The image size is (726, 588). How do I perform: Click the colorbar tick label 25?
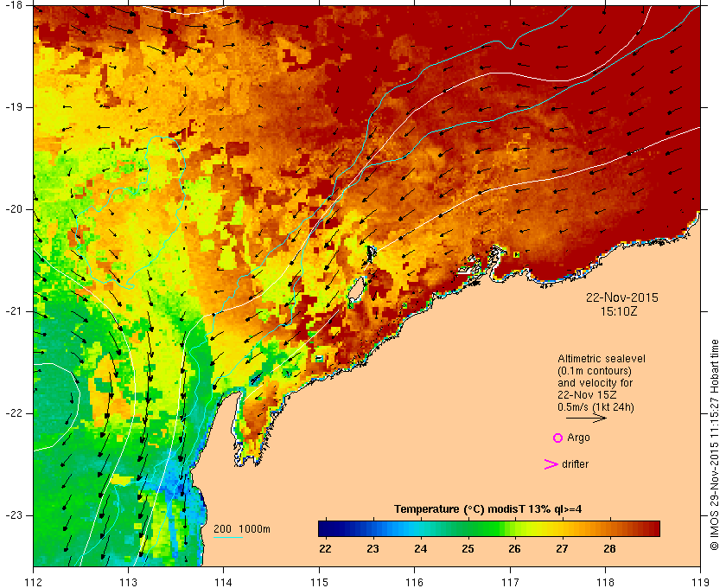click(x=468, y=548)
